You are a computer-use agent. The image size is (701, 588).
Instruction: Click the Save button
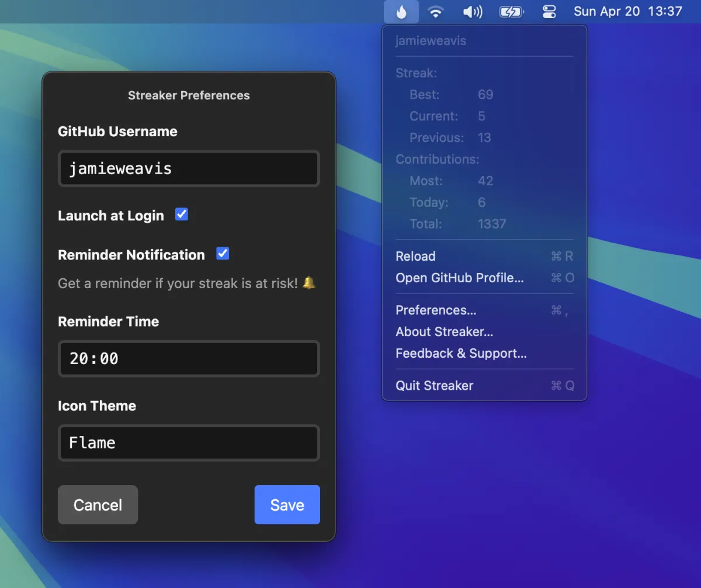point(287,505)
